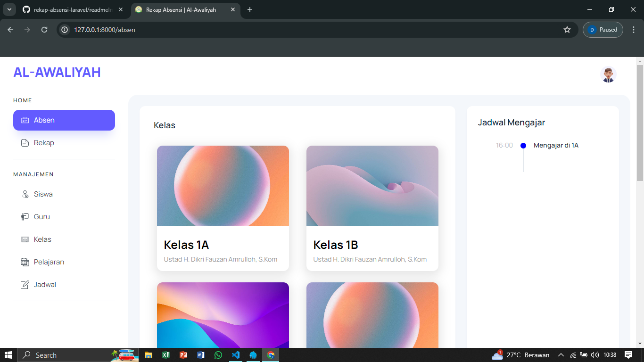Select the Absen menu item

click(64, 120)
